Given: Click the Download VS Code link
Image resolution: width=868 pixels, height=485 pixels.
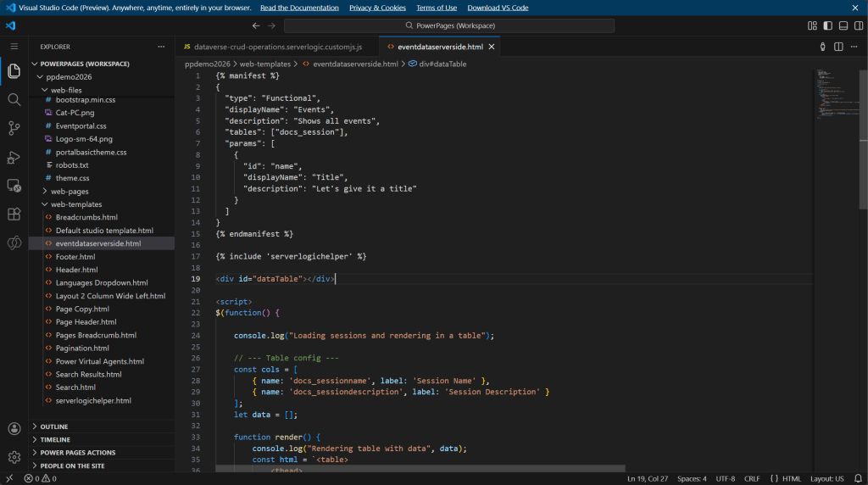Looking at the screenshot, I should click(x=498, y=8).
